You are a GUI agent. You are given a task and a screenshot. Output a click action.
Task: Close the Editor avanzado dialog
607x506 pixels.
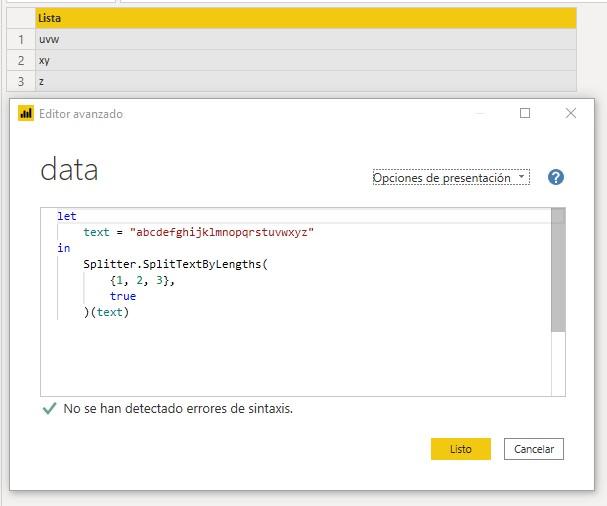point(571,114)
